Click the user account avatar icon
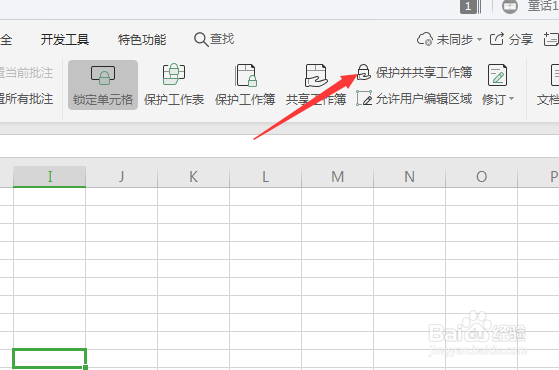This screenshot has width=559, height=370. coord(510,6)
